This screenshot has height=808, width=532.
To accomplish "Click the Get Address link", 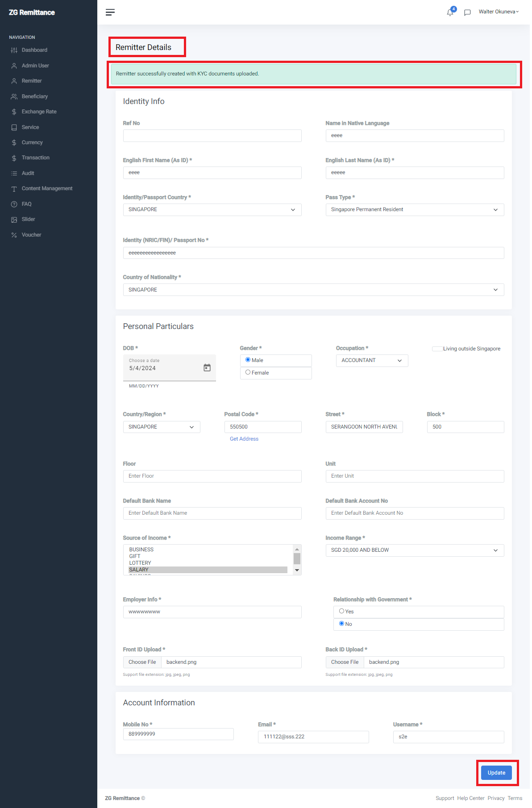I will [244, 439].
